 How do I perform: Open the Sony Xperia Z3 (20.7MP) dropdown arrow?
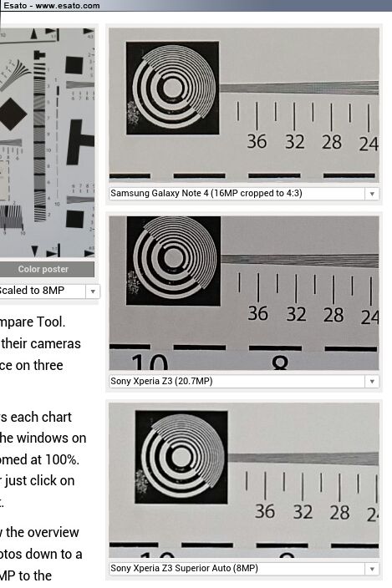372,382
